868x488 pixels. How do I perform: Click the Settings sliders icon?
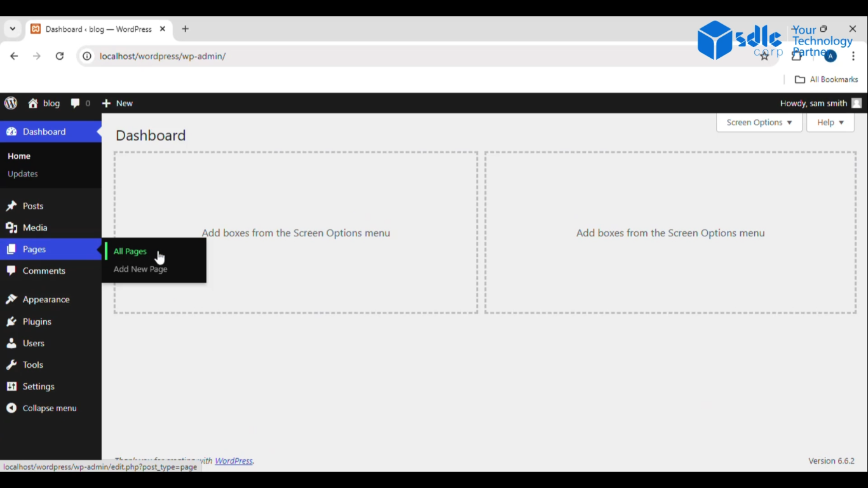tap(11, 386)
